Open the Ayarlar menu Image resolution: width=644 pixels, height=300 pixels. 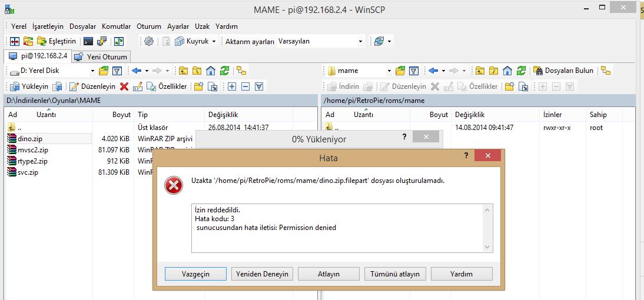(x=178, y=26)
